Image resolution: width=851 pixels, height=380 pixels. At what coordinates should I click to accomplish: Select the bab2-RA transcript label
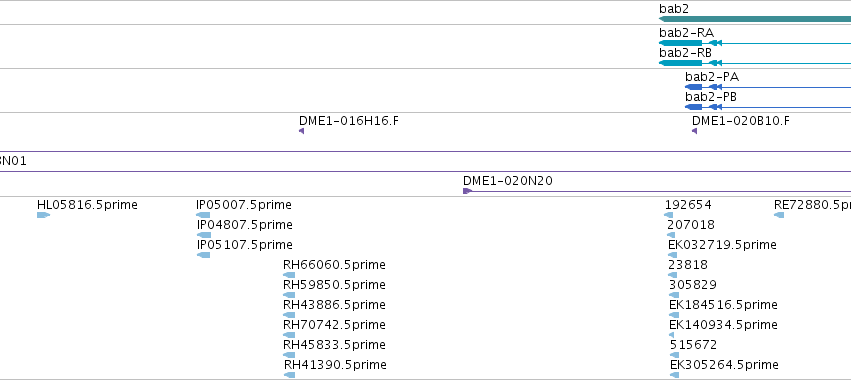pos(686,33)
